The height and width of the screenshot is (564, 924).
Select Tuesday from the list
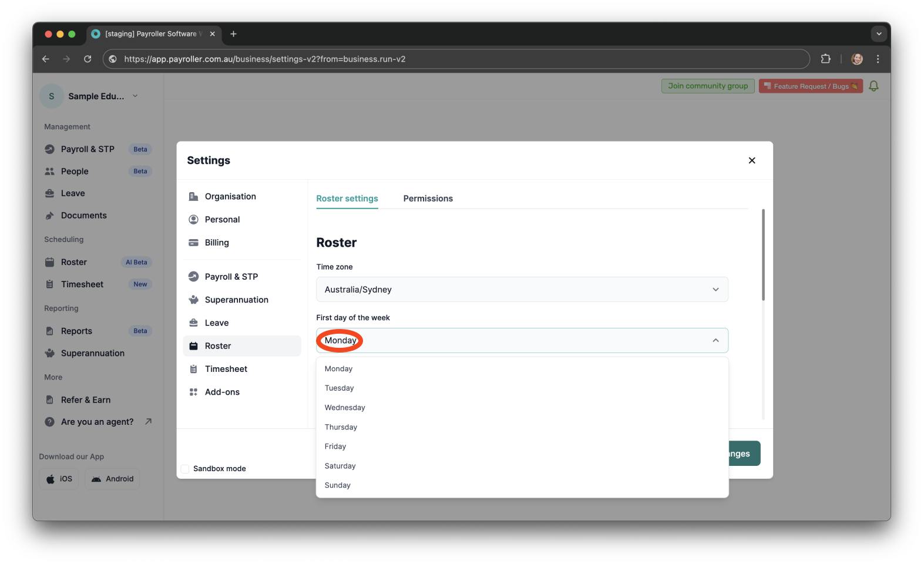pos(522,388)
